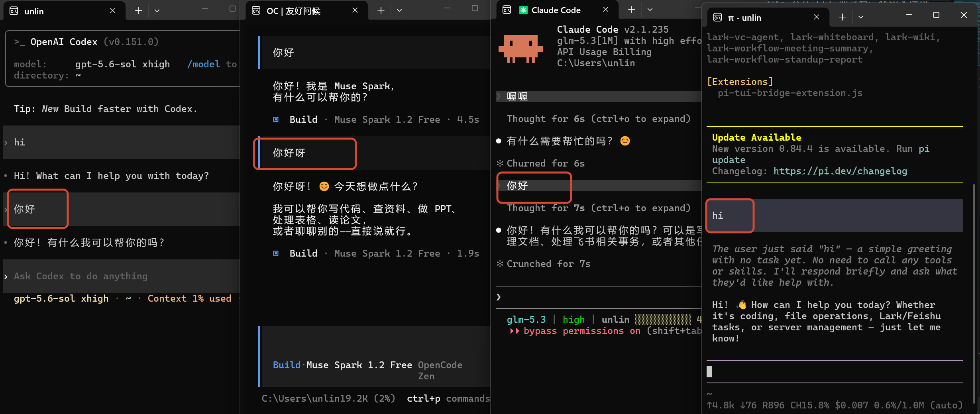This screenshot has width=980, height=414.
Task: Click the orange Claude Code mascot logo
Action: (x=520, y=49)
